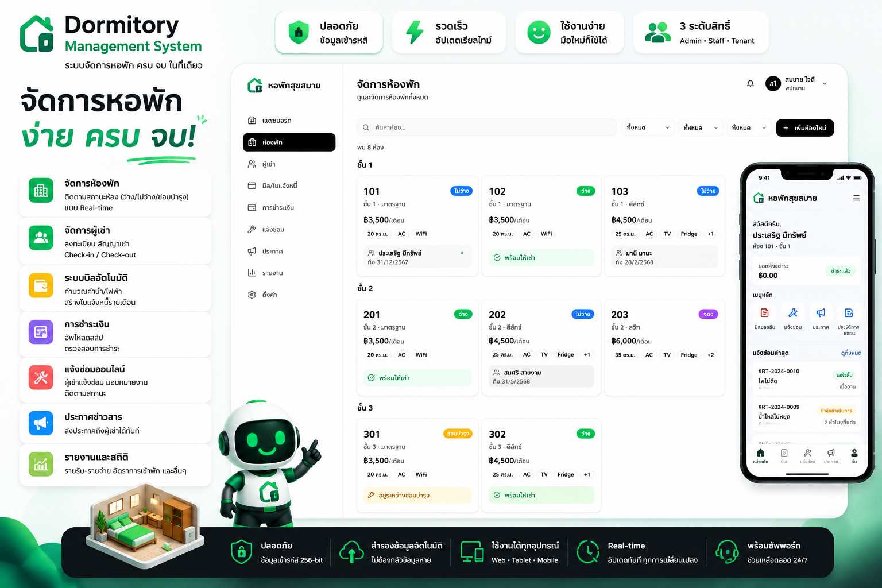Click the smiley icon on the ใช้งานง่าย badge

(x=539, y=33)
